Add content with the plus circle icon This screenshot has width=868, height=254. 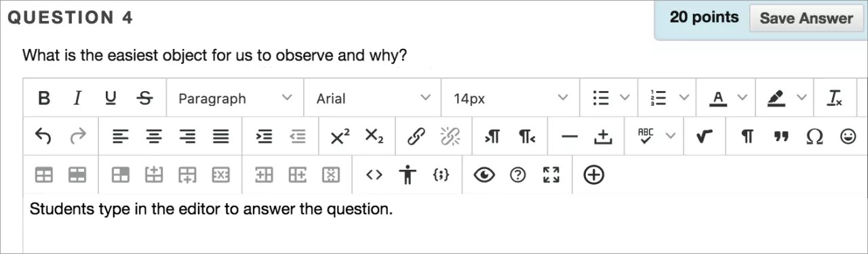point(594,175)
